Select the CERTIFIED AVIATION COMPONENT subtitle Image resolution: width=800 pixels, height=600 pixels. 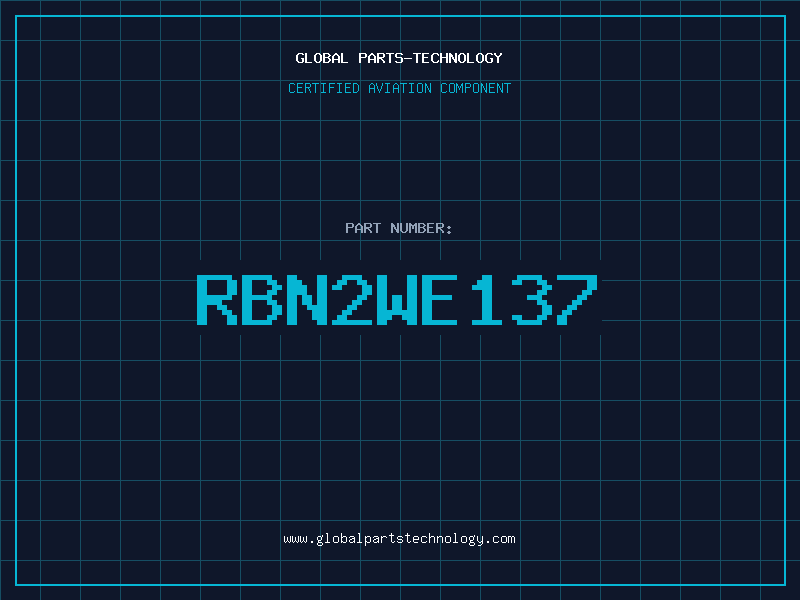[399, 88]
